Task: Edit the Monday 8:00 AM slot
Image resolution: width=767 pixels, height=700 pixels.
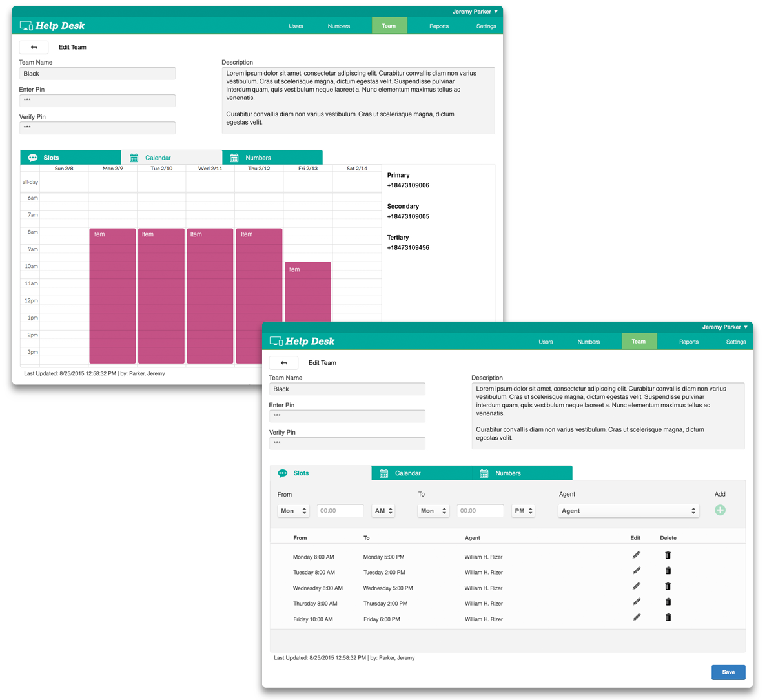Action: [637, 555]
